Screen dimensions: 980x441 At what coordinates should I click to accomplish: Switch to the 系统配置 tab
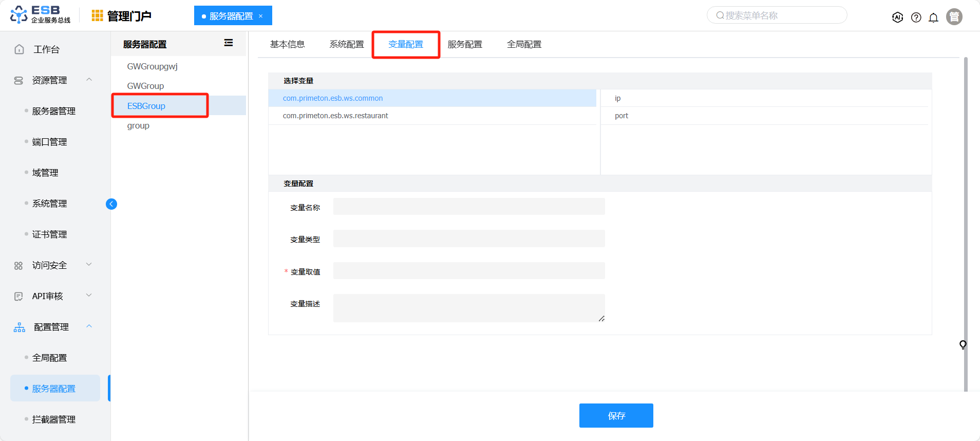[346, 45]
